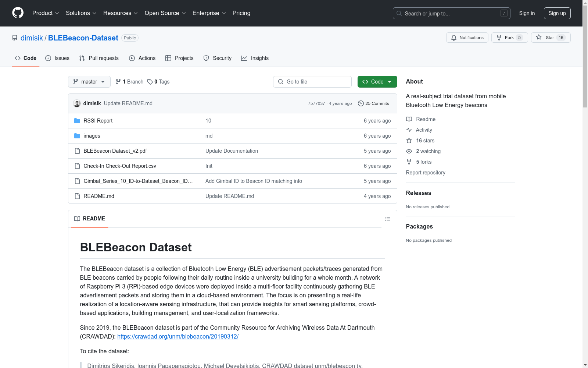Click the search magnifier icon in header

coord(399,13)
